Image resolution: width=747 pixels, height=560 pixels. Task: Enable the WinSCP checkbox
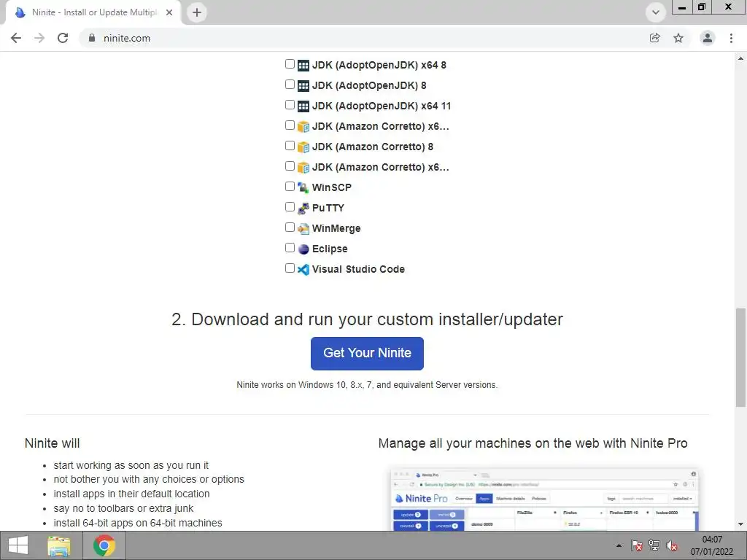[290, 186]
